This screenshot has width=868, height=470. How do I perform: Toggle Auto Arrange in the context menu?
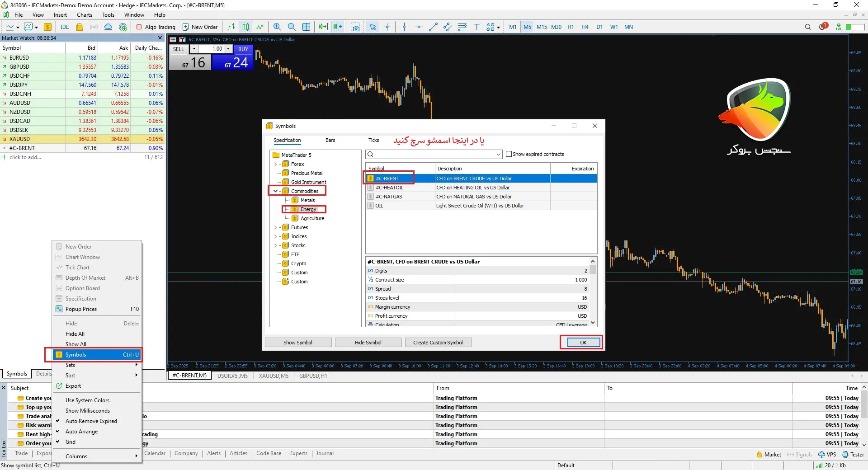click(x=81, y=432)
